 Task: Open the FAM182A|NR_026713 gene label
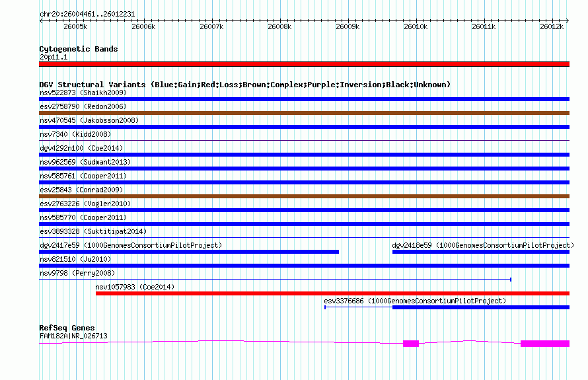[x=73, y=336]
